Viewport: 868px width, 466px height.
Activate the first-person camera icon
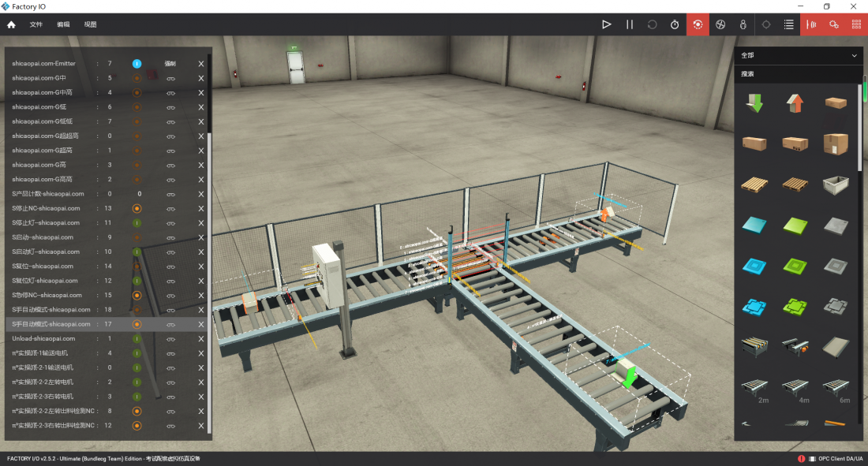(743, 24)
